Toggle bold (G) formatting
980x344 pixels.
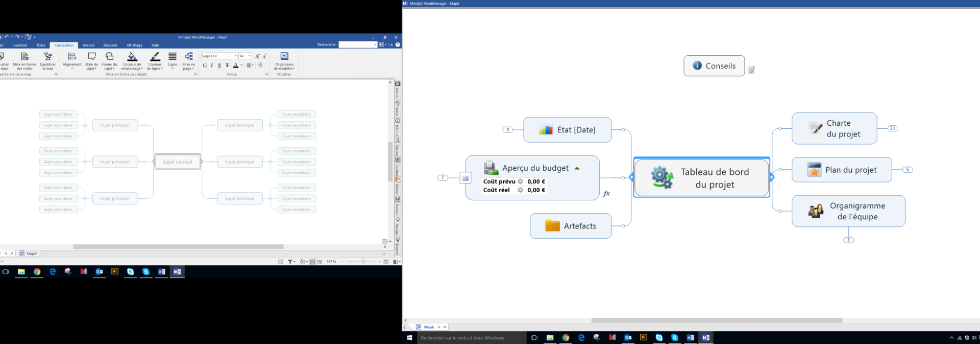pos(205,65)
